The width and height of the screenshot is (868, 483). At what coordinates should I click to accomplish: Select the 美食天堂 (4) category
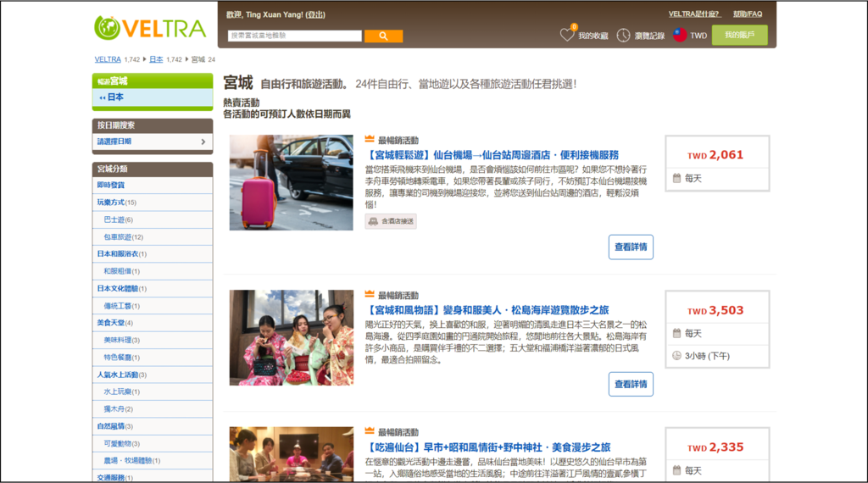(x=153, y=323)
